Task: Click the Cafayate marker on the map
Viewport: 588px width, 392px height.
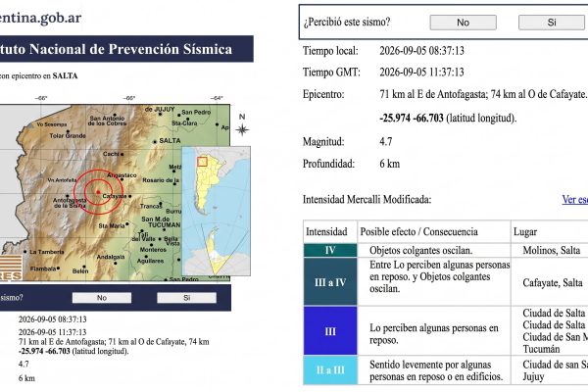Action: point(129,196)
